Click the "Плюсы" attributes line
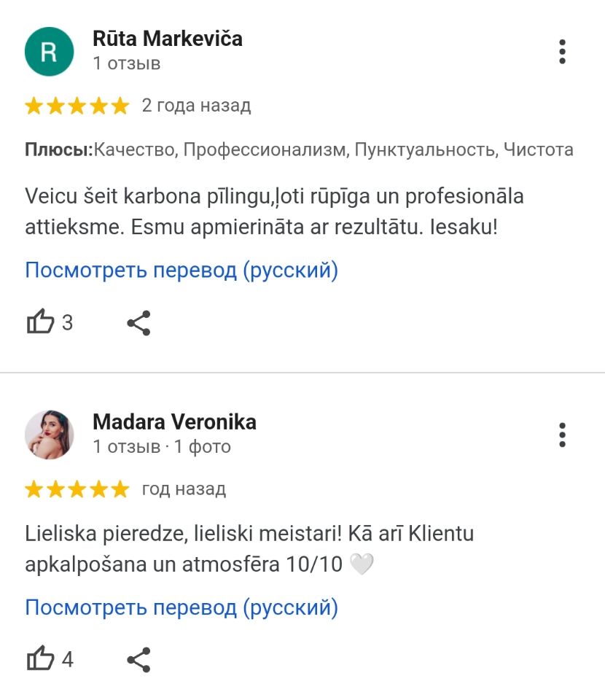The height and width of the screenshot is (700, 605). click(x=299, y=150)
